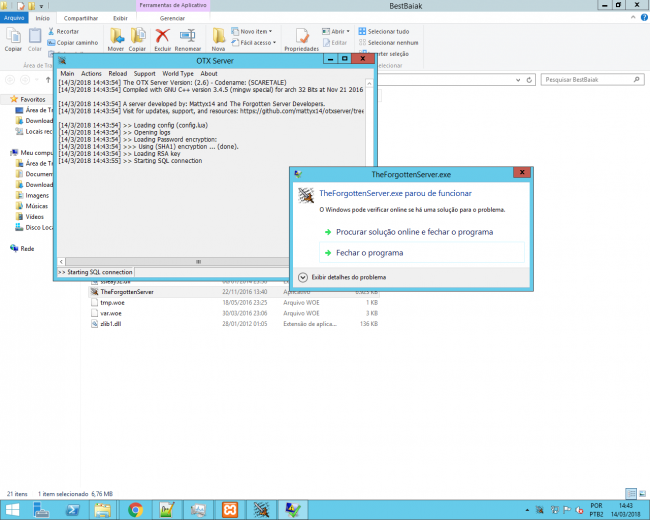Select the tmp.woe file

(x=234, y=303)
